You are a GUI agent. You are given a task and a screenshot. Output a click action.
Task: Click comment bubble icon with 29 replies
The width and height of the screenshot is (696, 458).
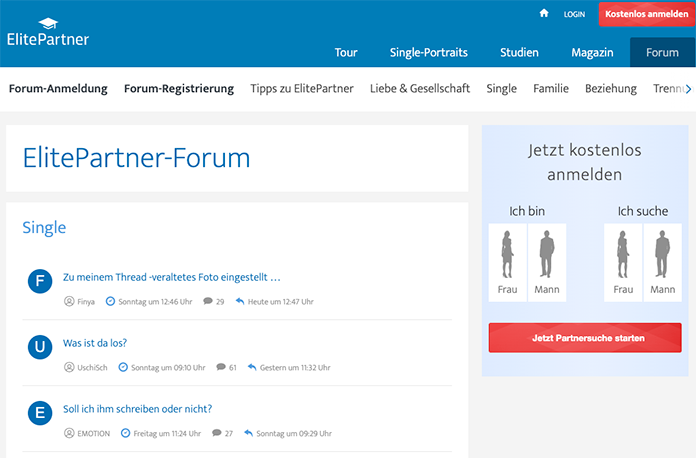(x=208, y=301)
